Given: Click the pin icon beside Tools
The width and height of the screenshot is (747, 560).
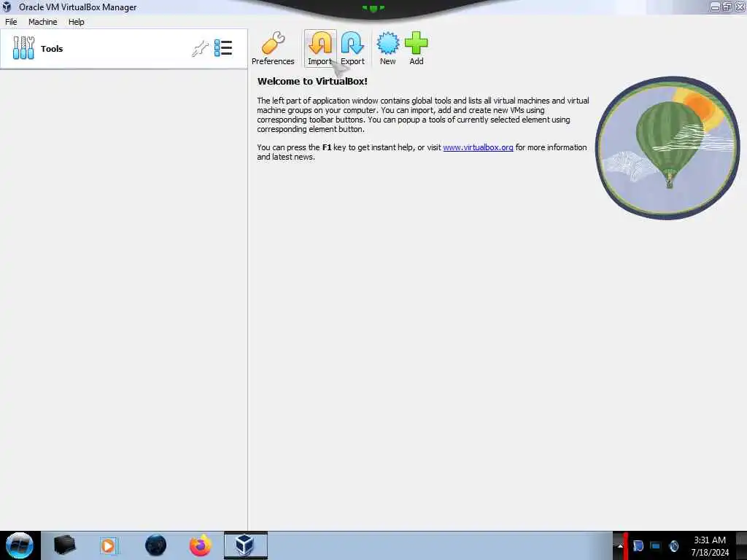Looking at the screenshot, I should pyautogui.click(x=200, y=49).
